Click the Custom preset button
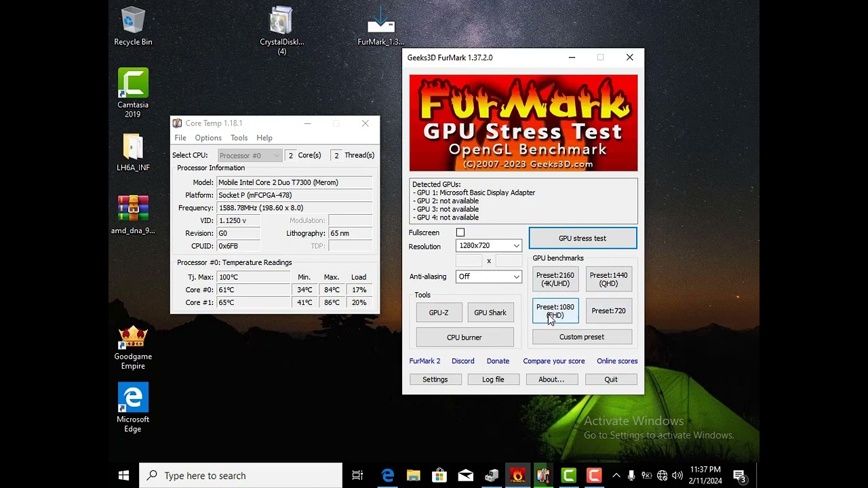Screen dimensions: 868x488 [x=582, y=337]
